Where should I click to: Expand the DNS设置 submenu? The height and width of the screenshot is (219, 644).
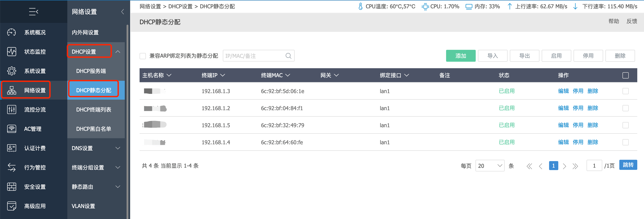(96, 148)
